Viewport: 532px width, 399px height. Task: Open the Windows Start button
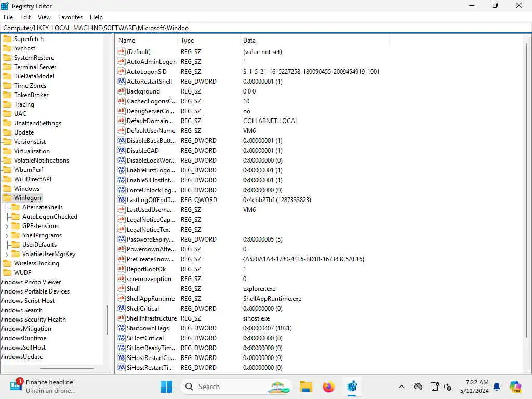pyautogui.click(x=166, y=387)
